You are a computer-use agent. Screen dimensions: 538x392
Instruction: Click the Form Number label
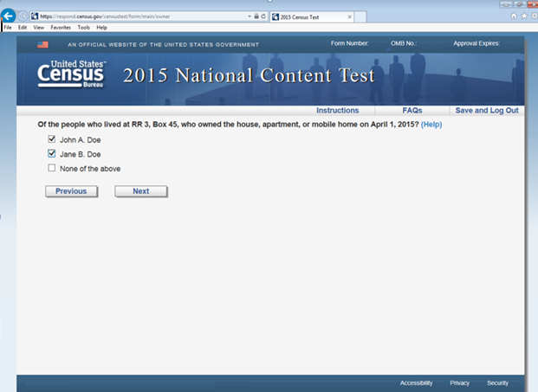coord(350,43)
